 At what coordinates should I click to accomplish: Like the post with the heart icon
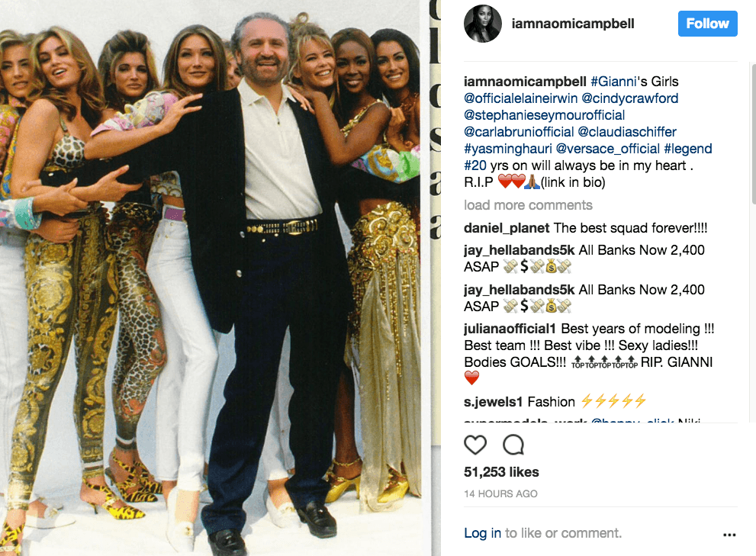tap(475, 445)
